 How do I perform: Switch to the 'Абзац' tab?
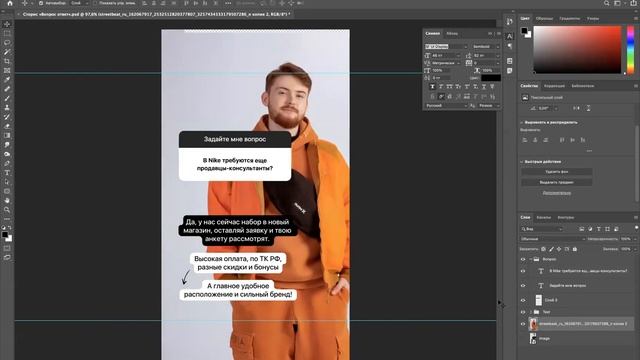pyautogui.click(x=452, y=33)
